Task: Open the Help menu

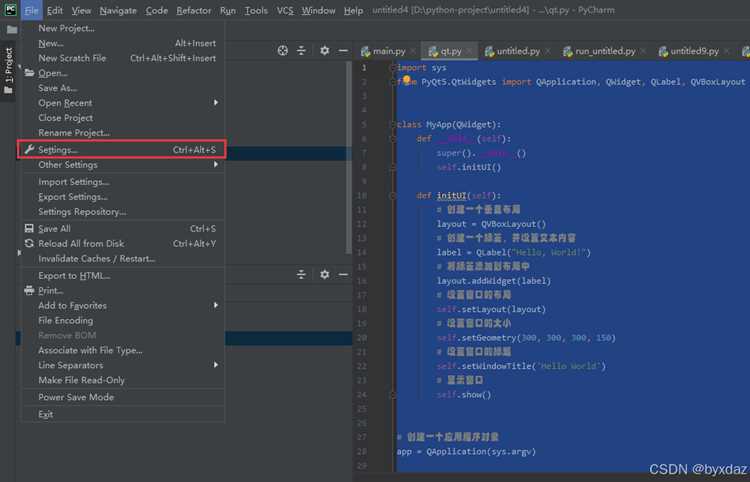Action: [353, 10]
